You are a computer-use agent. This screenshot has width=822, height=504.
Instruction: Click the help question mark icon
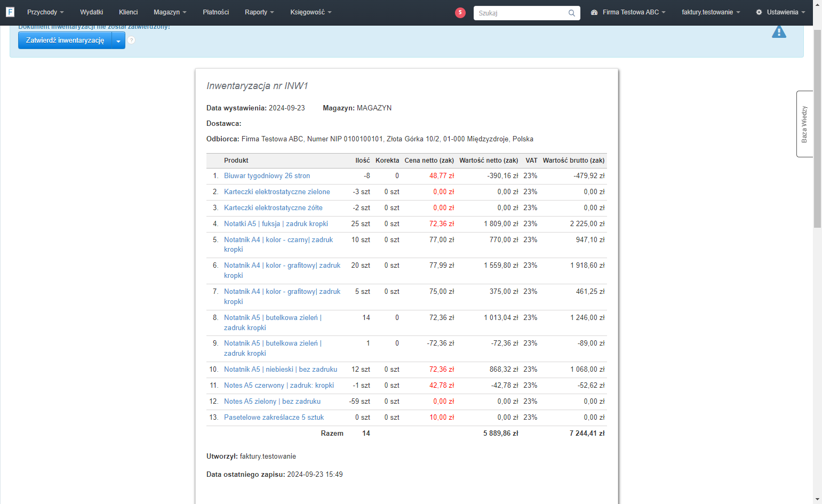[x=131, y=40]
